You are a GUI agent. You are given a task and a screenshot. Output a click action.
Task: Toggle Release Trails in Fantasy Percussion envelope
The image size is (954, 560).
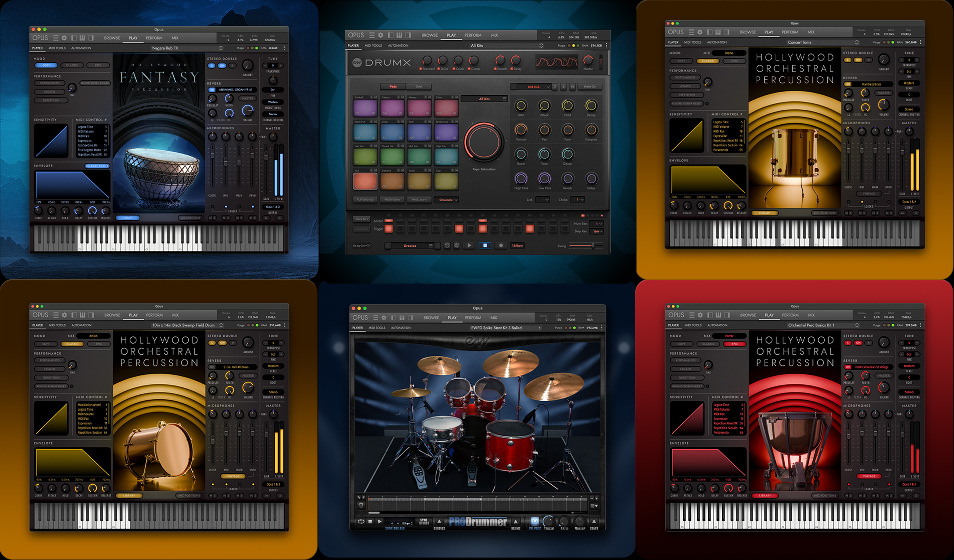tap(97, 166)
